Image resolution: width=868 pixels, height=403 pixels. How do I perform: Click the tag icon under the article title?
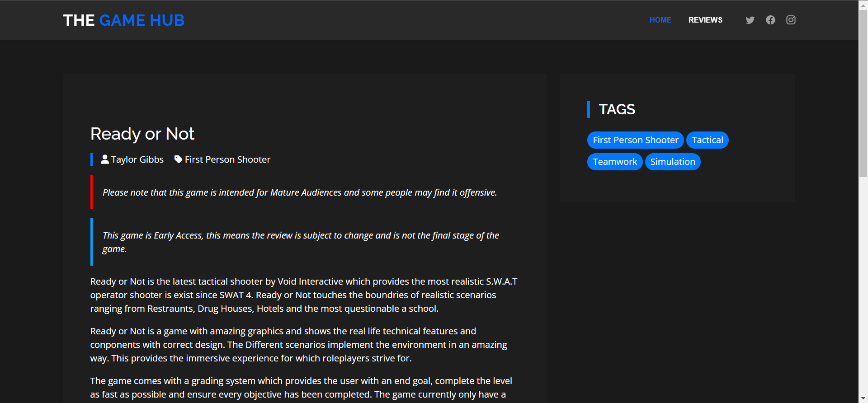(x=178, y=159)
